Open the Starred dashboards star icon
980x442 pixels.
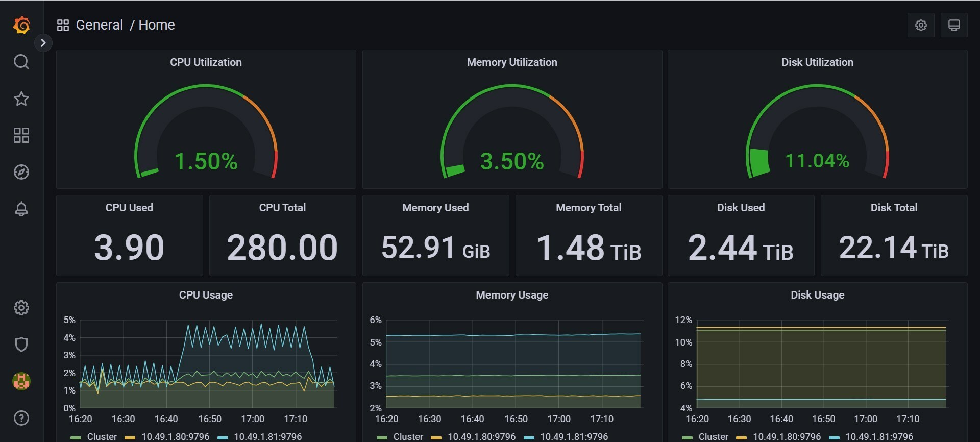(x=21, y=99)
